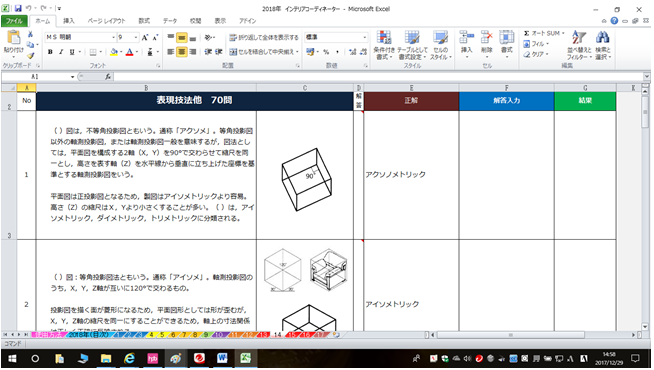Click the AutoSum sigma icon
654x370 pixels.
click(x=526, y=33)
